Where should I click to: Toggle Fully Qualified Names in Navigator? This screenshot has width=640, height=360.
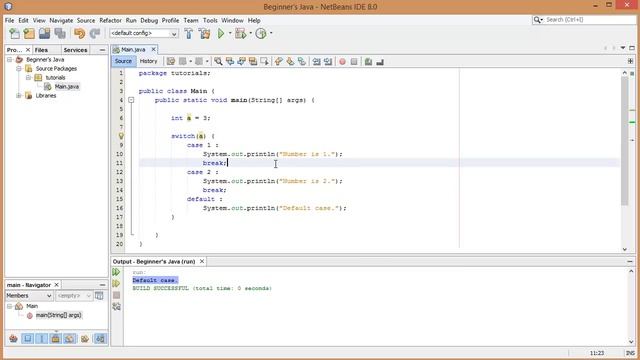[84, 338]
